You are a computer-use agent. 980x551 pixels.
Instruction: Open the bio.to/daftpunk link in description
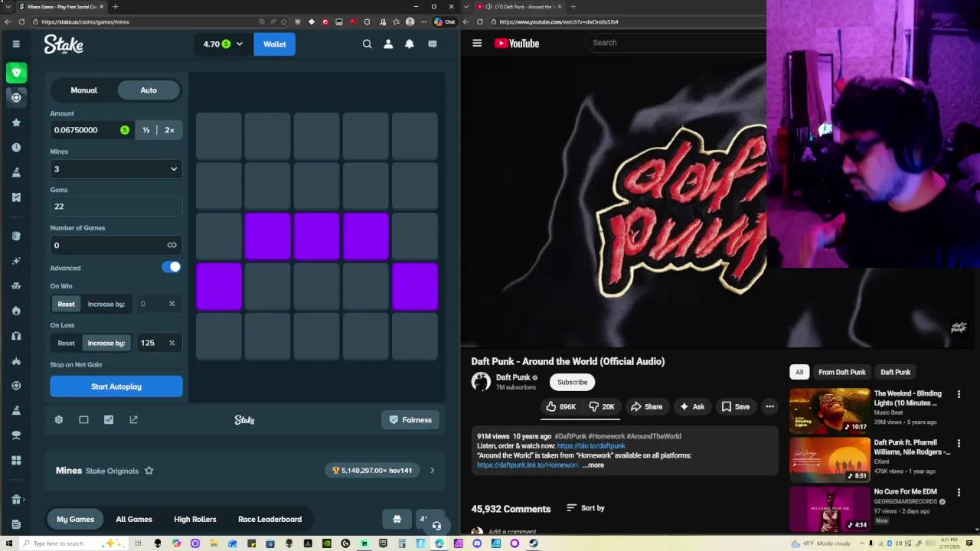591,445
